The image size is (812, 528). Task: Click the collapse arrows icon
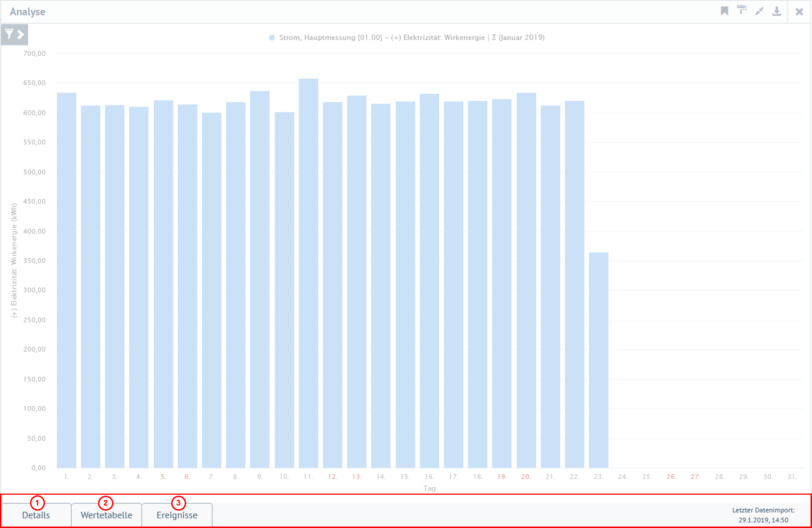coord(759,11)
